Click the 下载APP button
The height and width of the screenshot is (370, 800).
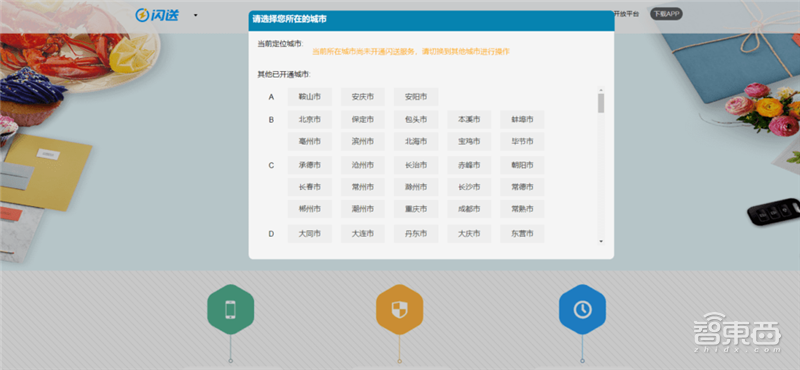[666, 14]
